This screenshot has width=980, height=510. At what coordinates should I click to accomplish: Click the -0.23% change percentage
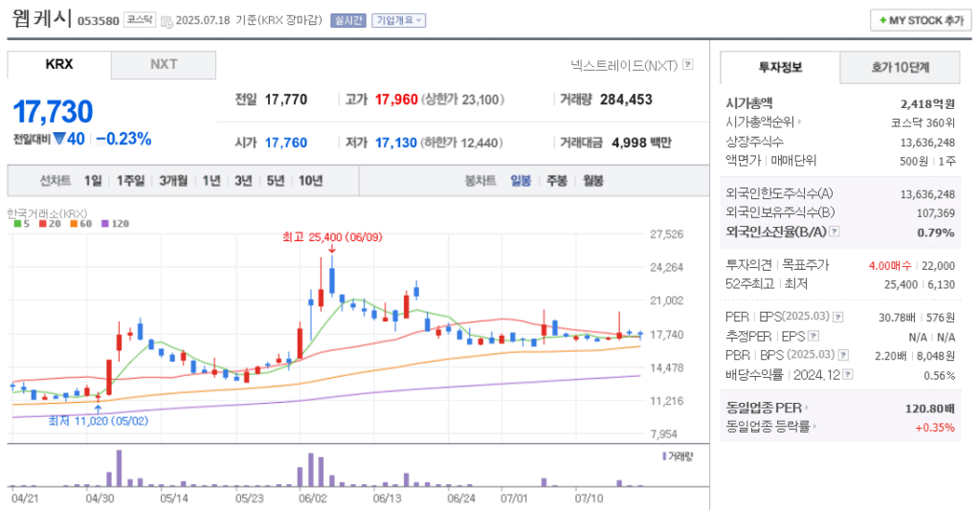123,139
